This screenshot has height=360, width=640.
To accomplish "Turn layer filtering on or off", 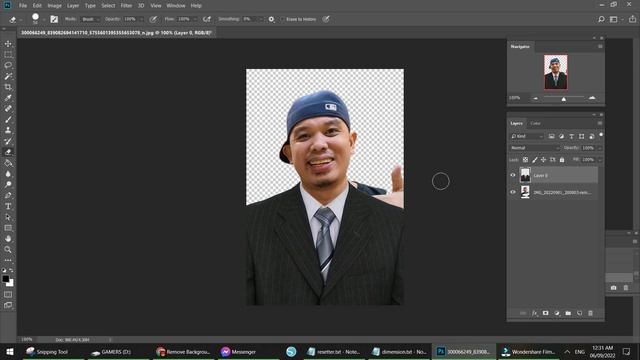I will (x=601, y=135).
